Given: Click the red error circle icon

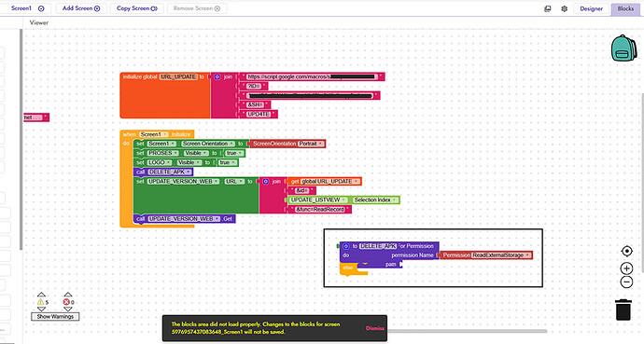Looking at the screenshot, I should pos(66,302).
